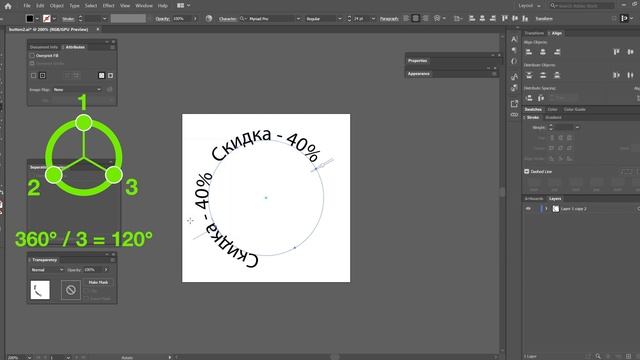Close the Button2.ai document tab
The height and width of the screenshot is (360, 640).
click(98, 29)
